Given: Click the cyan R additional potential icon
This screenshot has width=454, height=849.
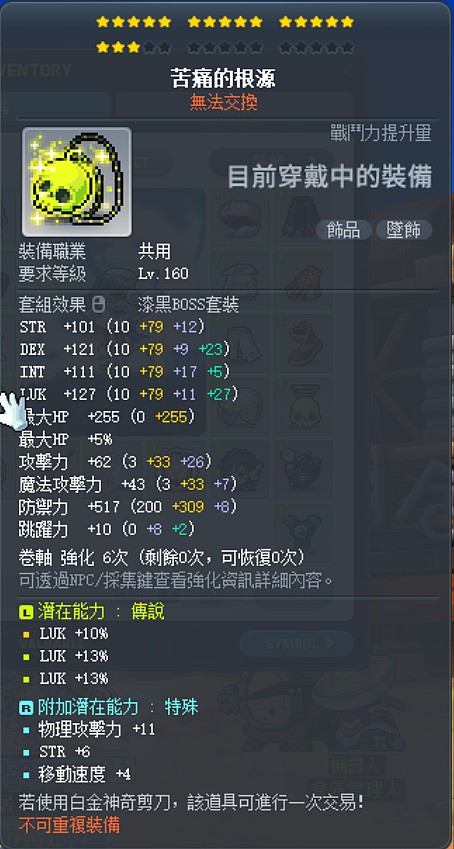Looking at the screenshot, I should pos(26,707).
